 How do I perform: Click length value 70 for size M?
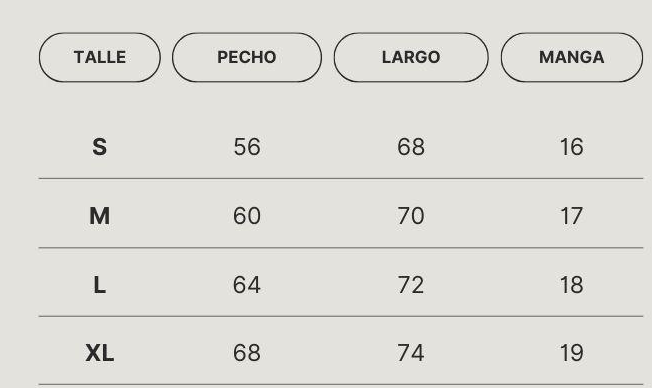tap(411, 216)
